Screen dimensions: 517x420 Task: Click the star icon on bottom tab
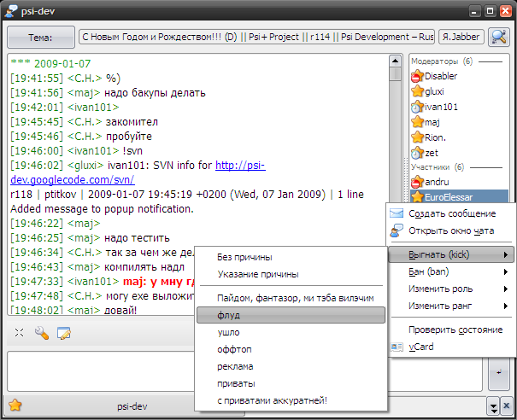tap(15, 405)
